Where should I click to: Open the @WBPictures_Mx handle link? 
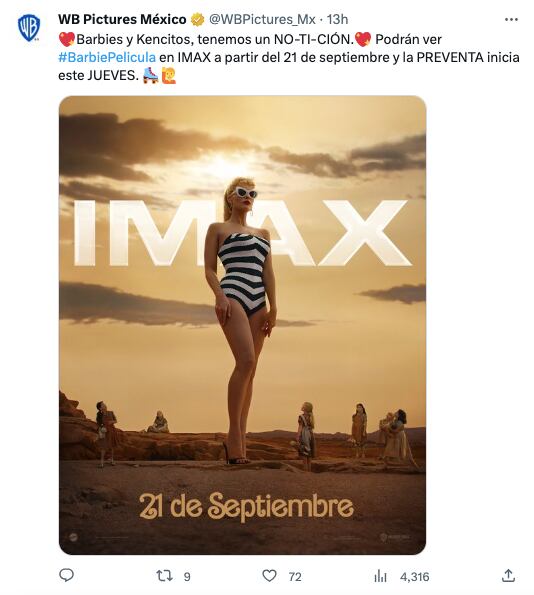pos(262,19)
